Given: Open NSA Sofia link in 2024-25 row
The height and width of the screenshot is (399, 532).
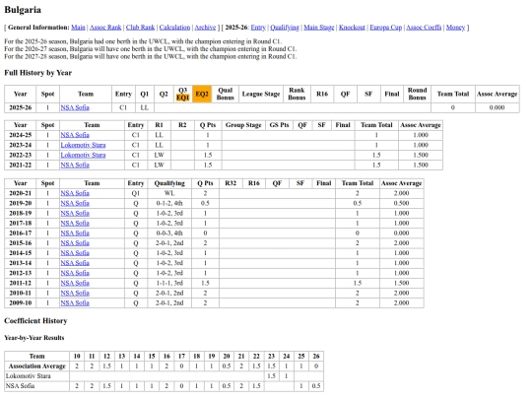Looking at the screenshot, I should coord(75,135).
